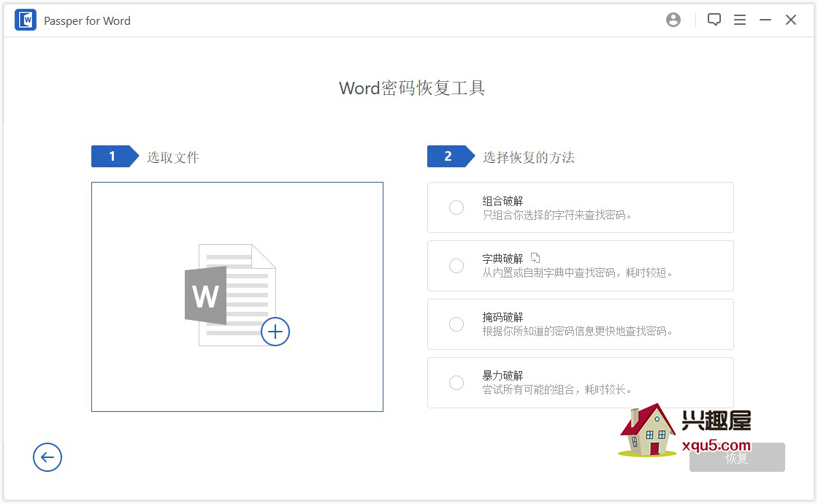Click the 组合破解 option title
This screenshot has height=504, width=818.
point(502,201)
